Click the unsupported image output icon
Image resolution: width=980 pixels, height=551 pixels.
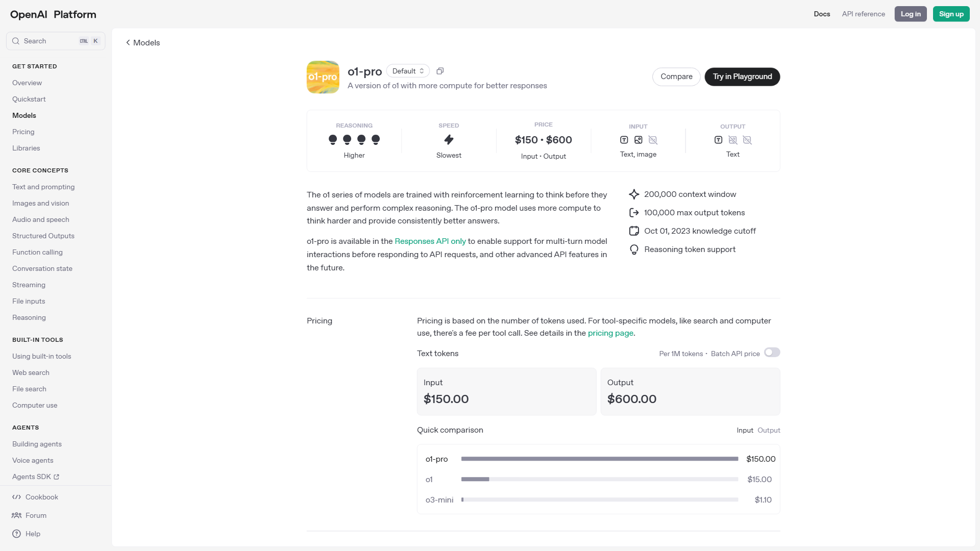[733, 140]
